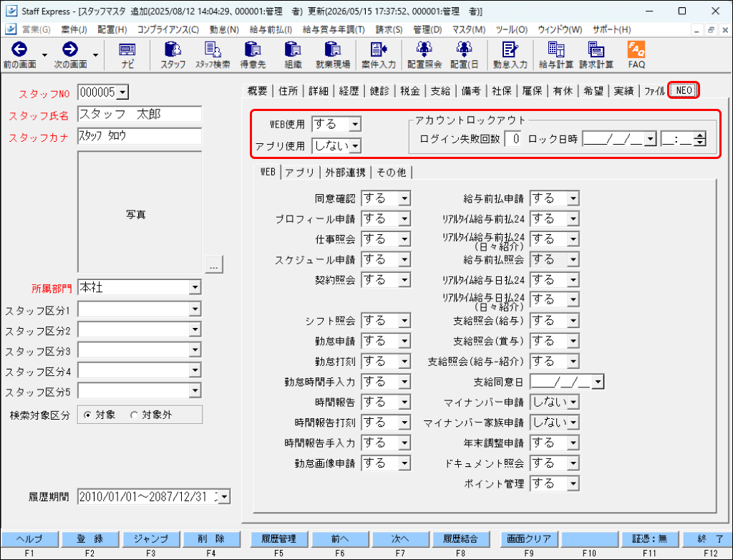This screenshot has height=560, width=733.
Task: Open the ツール(O) menu
Action: point(511,29)
